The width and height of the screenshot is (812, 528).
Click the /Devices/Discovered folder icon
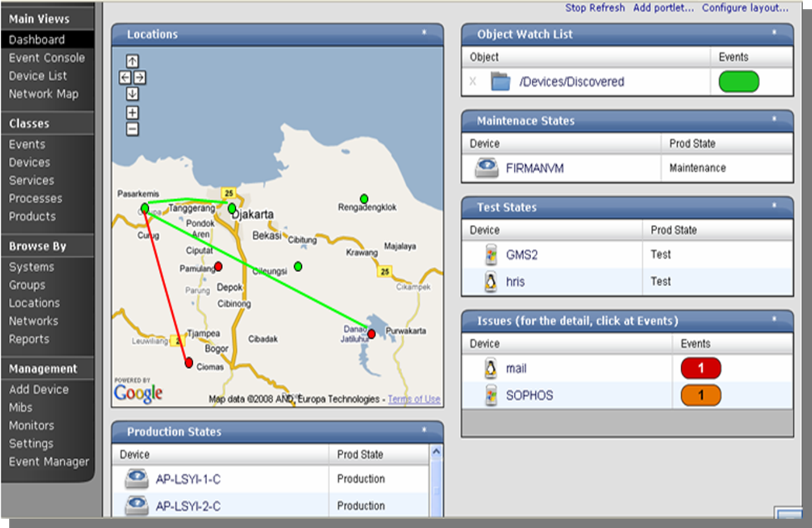point(500,82)
